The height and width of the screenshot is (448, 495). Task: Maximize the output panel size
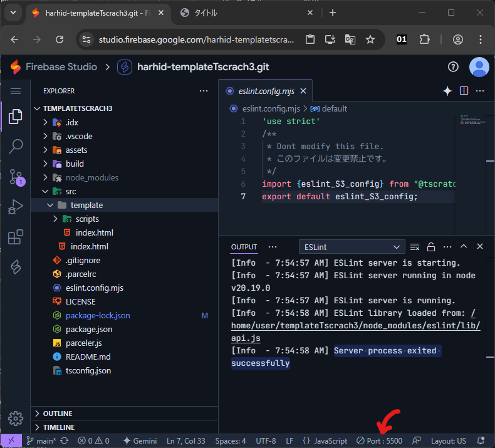pos(464,246)
